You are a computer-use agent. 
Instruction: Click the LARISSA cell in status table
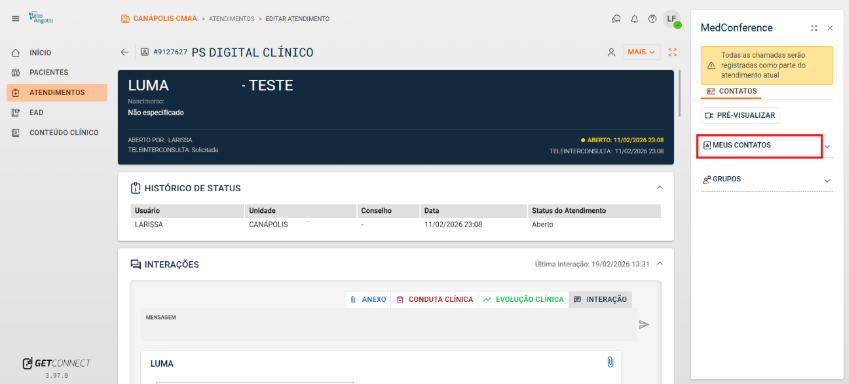pos(149,224)
